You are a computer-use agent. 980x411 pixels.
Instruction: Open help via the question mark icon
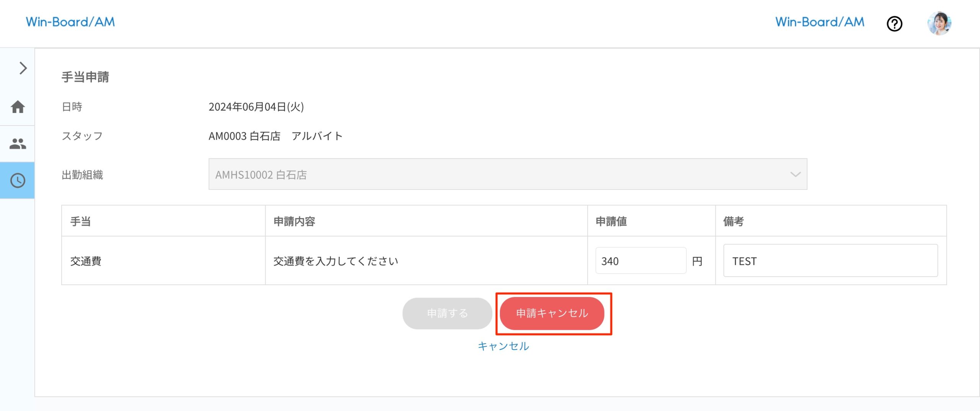pyautogui.click(x=895, y=24)
